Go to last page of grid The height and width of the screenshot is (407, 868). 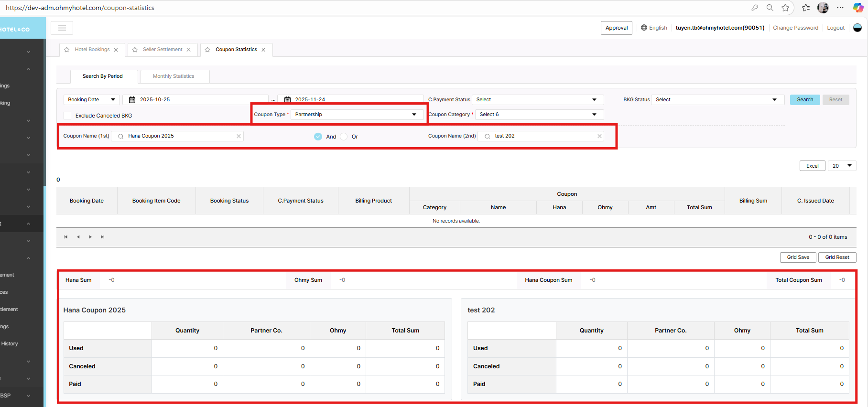tap(102, 237)
